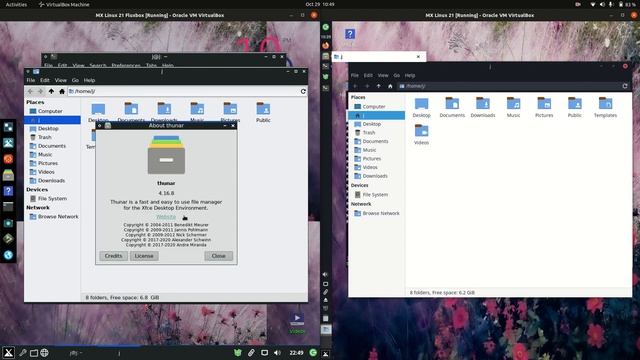Open View menu in right Thunar window
The image size is (640, 360).
(383, 76)
